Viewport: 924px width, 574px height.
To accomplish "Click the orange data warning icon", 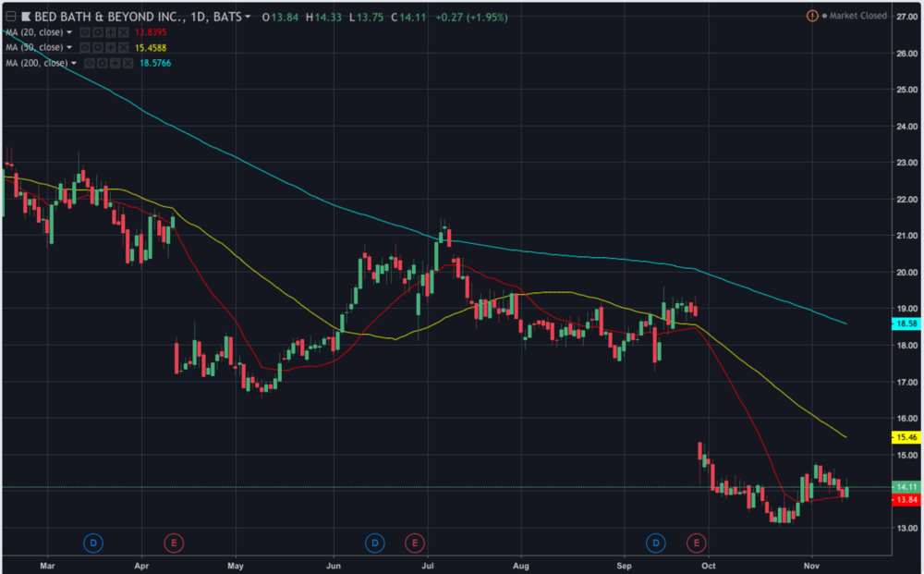I will [812, 16].
